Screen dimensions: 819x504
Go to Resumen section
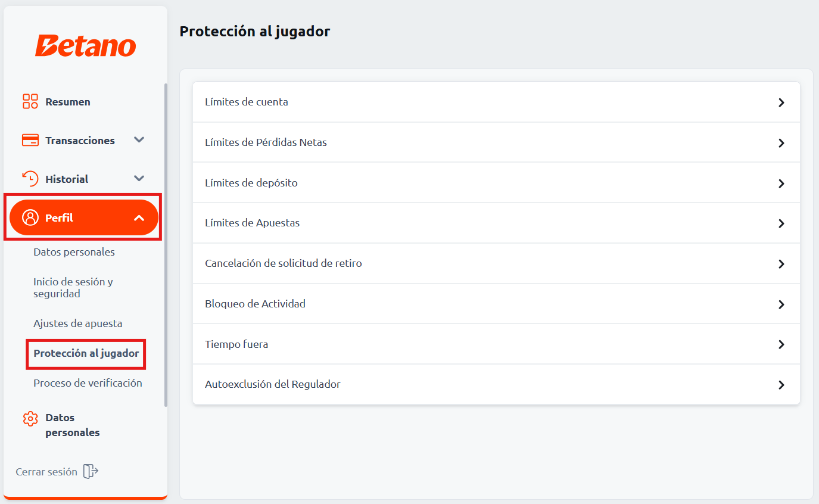[68, 102]
